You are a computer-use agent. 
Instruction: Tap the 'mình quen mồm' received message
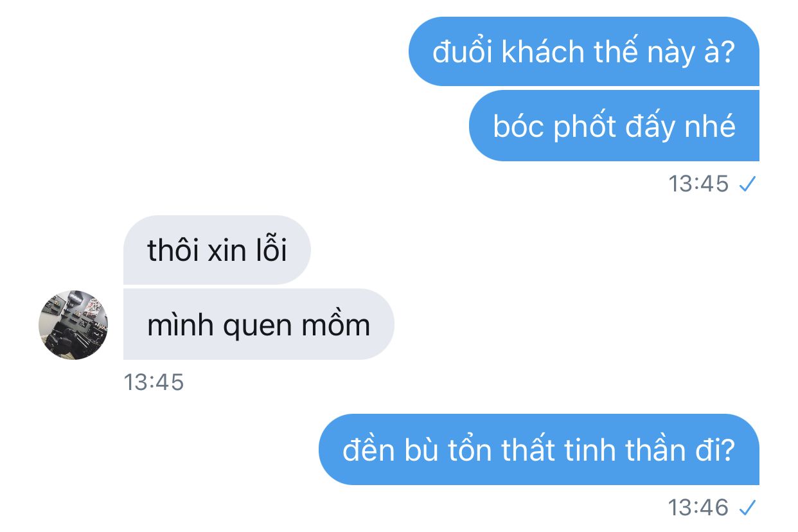click(x=258, y=324)
